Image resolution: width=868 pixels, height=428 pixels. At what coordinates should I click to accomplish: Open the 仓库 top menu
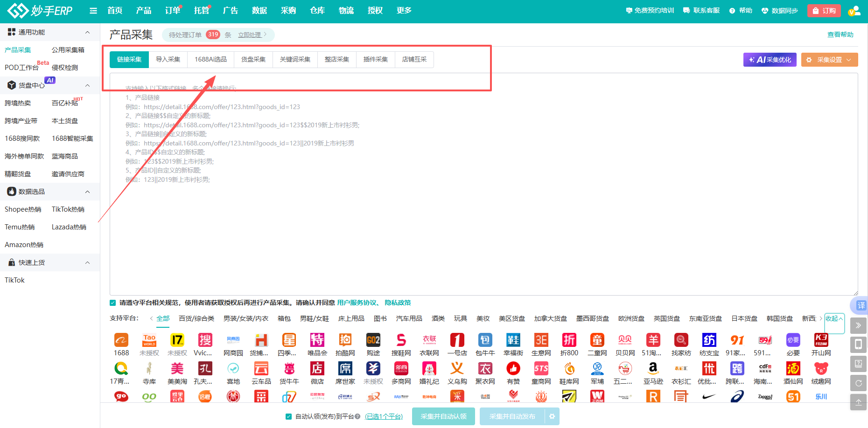(317, 11)
